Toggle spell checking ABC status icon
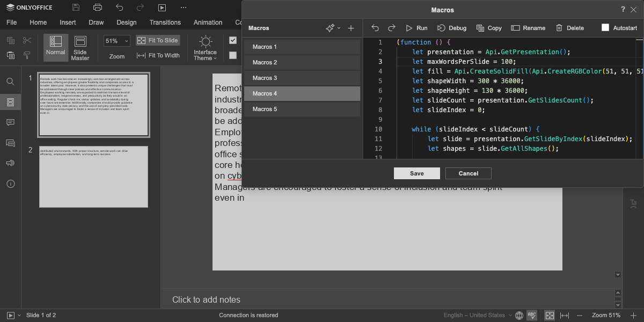Viewport: 644px width, 322px height. (x=532, y=316)
